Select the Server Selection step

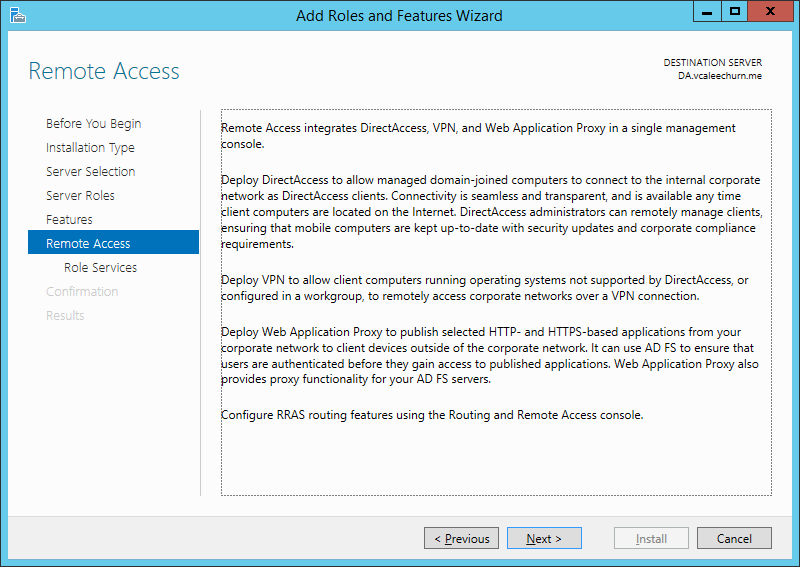(90, 171)
